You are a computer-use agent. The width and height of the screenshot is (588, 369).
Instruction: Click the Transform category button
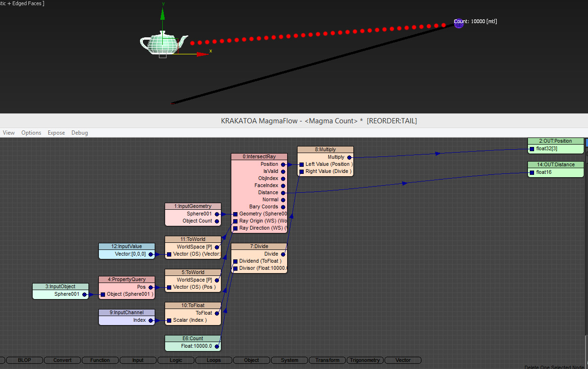327,360
